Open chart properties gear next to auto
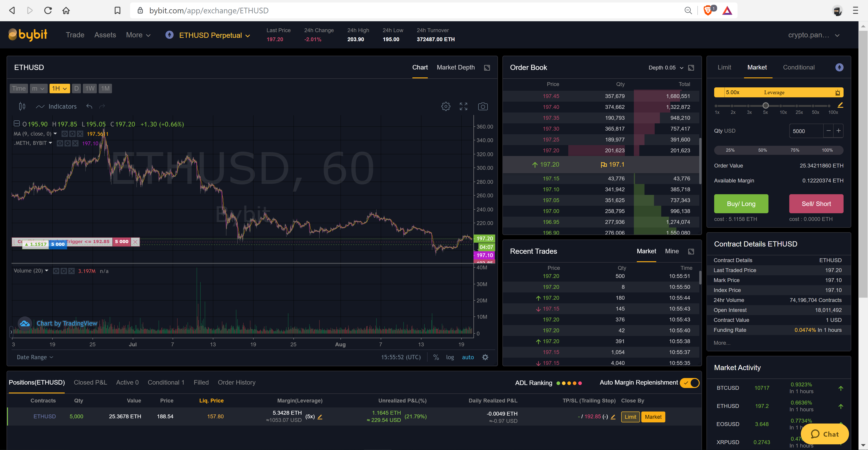 coord(485,357)
